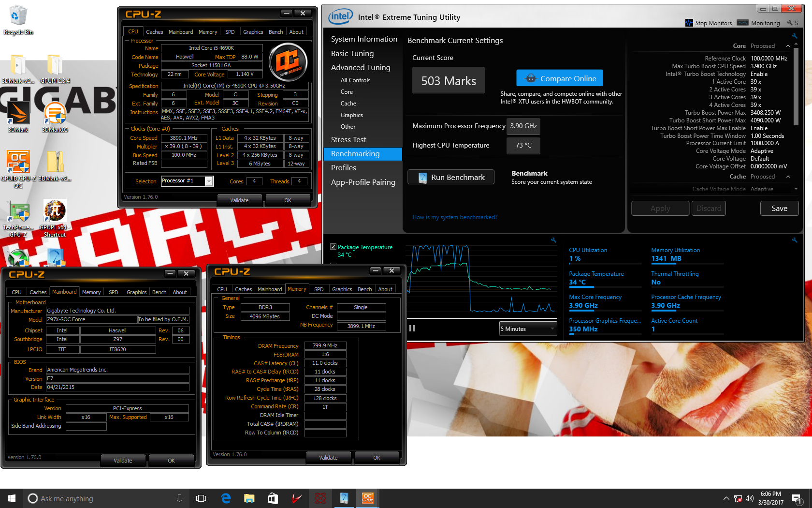Click wrench icon above Core proposed settings
Viewport: 812px width, 508px height.
pos(794,36)
